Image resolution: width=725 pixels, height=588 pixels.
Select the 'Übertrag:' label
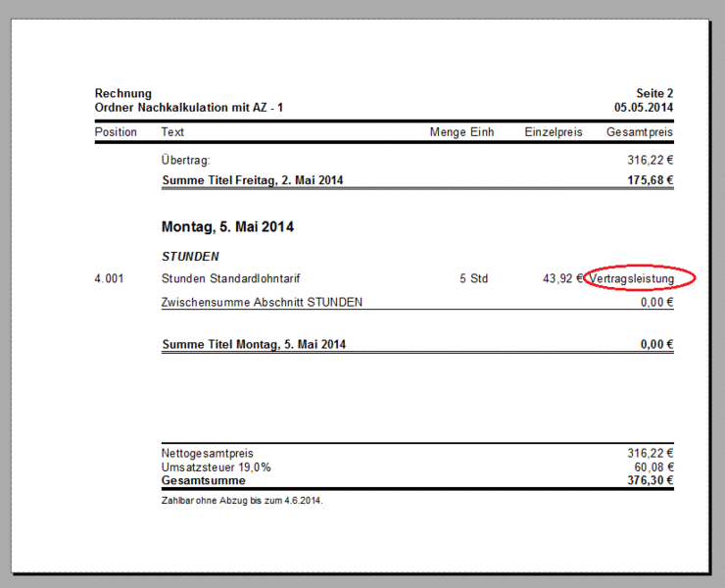[x=185, y=160]
